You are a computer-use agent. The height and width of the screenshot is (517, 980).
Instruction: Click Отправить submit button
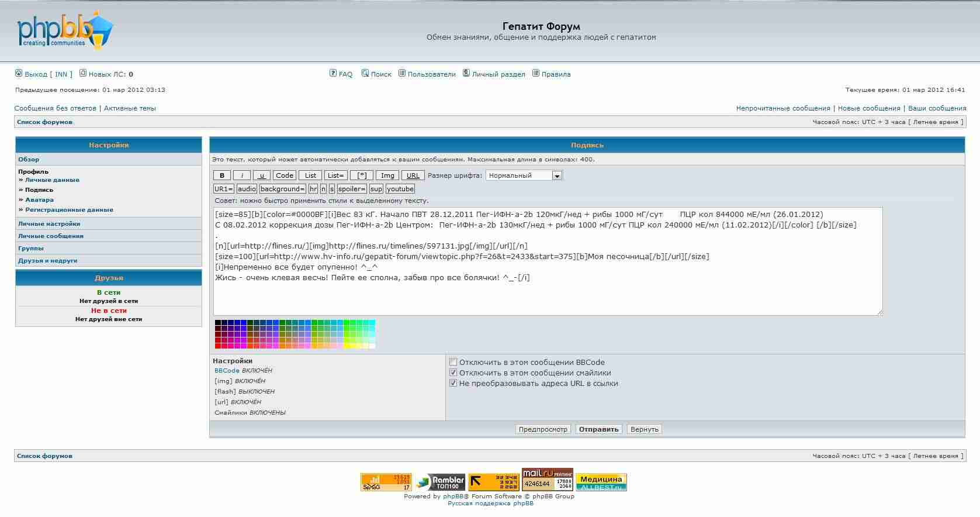pyautogui.click(x=598, y=429)
